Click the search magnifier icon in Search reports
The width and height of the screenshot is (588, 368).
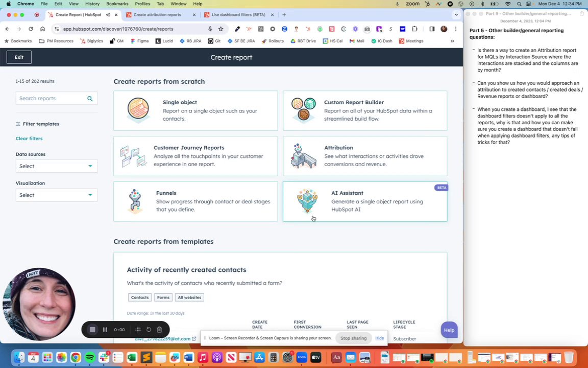point(90,98)
